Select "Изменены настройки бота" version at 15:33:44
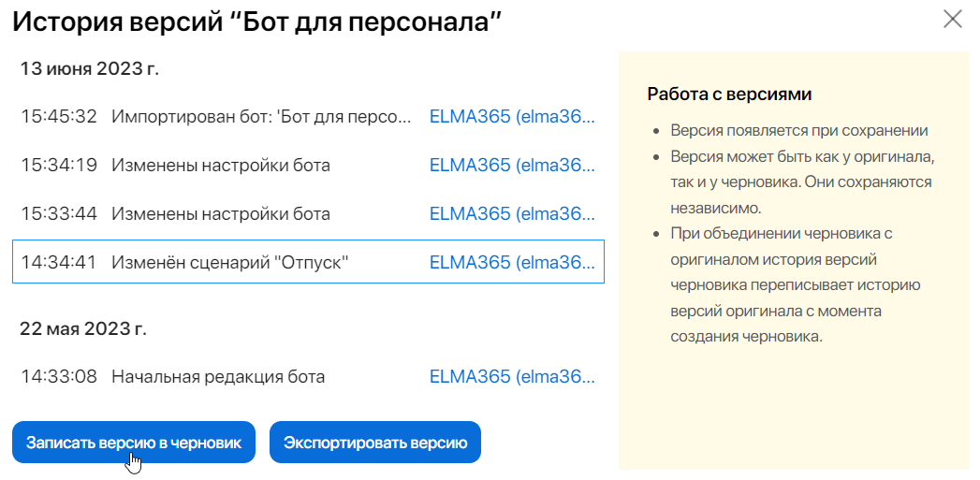Screen dimensions: 980x480 (221, 214)
